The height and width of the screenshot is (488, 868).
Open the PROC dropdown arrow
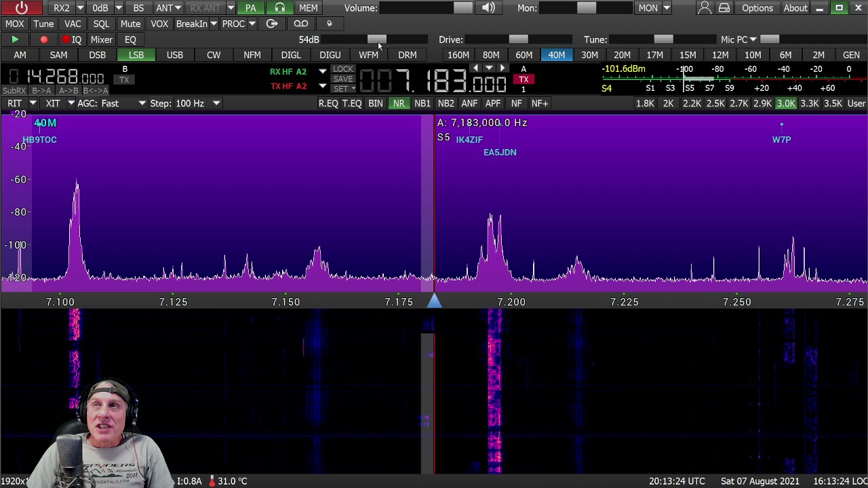click(252, 24)
